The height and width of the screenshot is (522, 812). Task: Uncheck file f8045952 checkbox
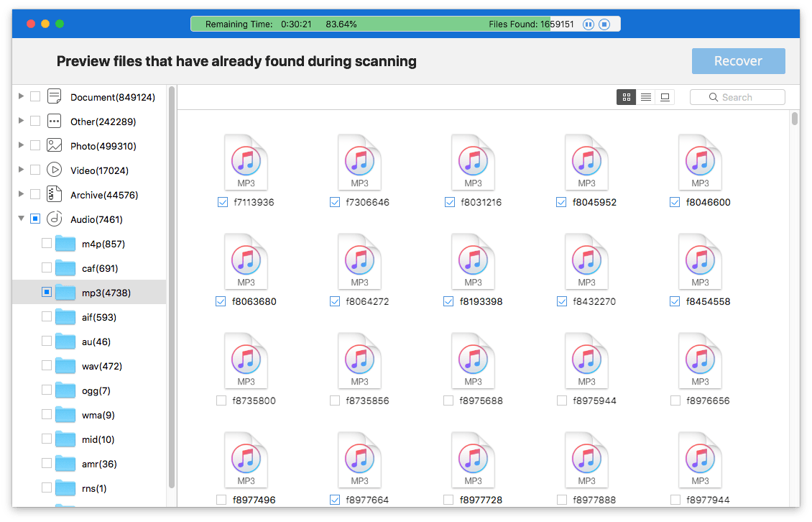coord(561,202)
